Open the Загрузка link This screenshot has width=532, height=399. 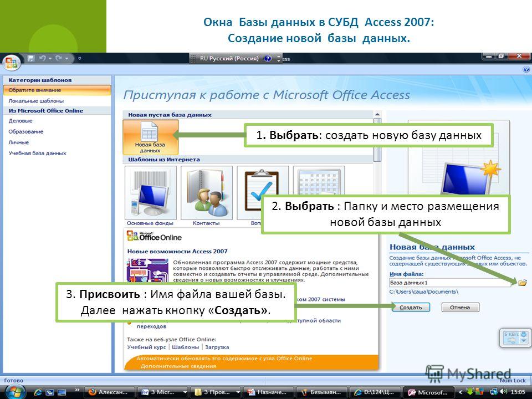pos(217,347)
